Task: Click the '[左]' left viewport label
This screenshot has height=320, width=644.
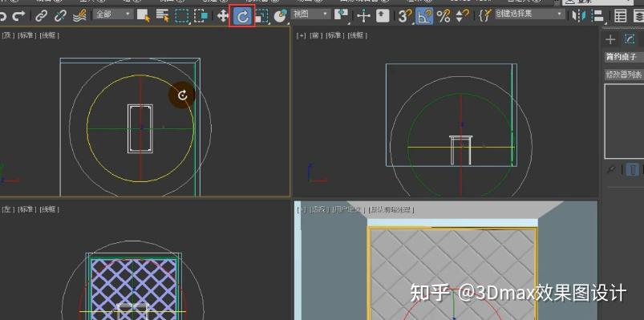Action: [x=9, y=209]
